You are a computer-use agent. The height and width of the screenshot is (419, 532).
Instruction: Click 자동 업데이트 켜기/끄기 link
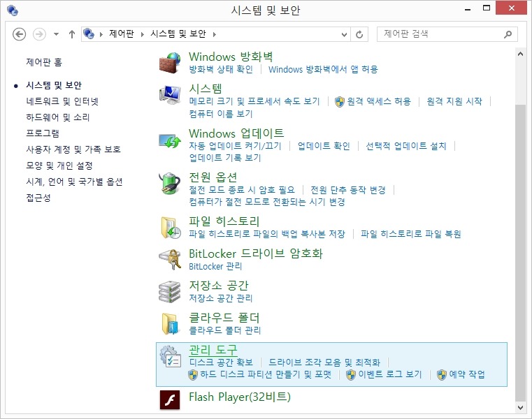(235, 146)
